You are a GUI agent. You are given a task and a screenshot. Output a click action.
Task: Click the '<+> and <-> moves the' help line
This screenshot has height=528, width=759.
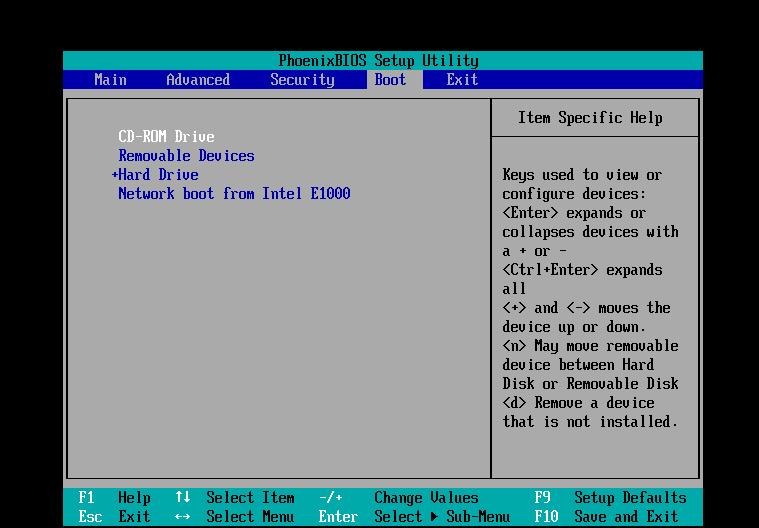coord(586,307)
